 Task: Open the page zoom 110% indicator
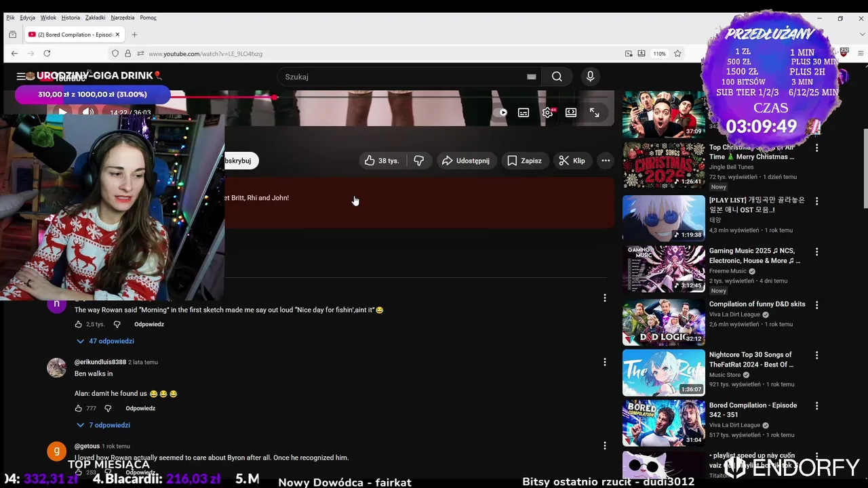click(659, 54)
